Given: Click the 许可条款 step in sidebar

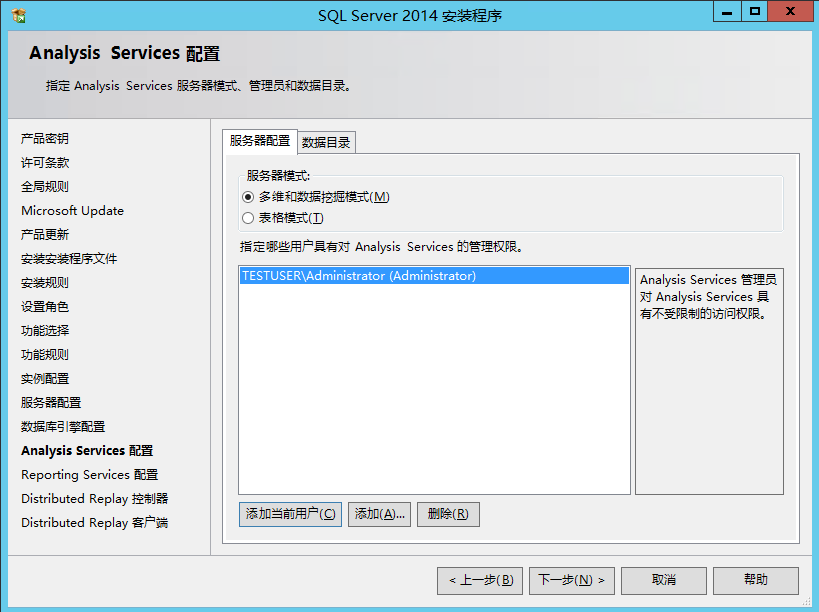Looking at the screenshot, I should pyautogui.click(x=45, y=162).
